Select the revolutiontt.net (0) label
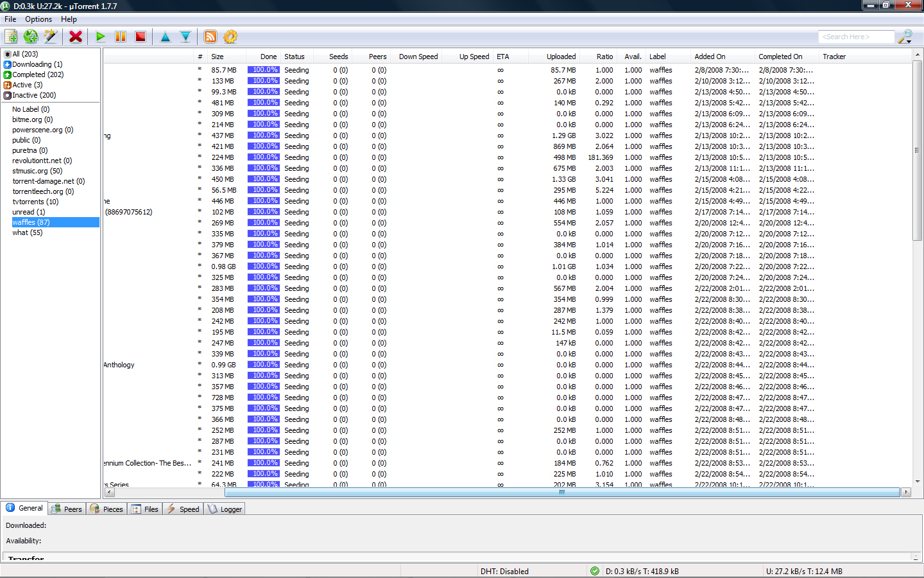 click(42, 161)
